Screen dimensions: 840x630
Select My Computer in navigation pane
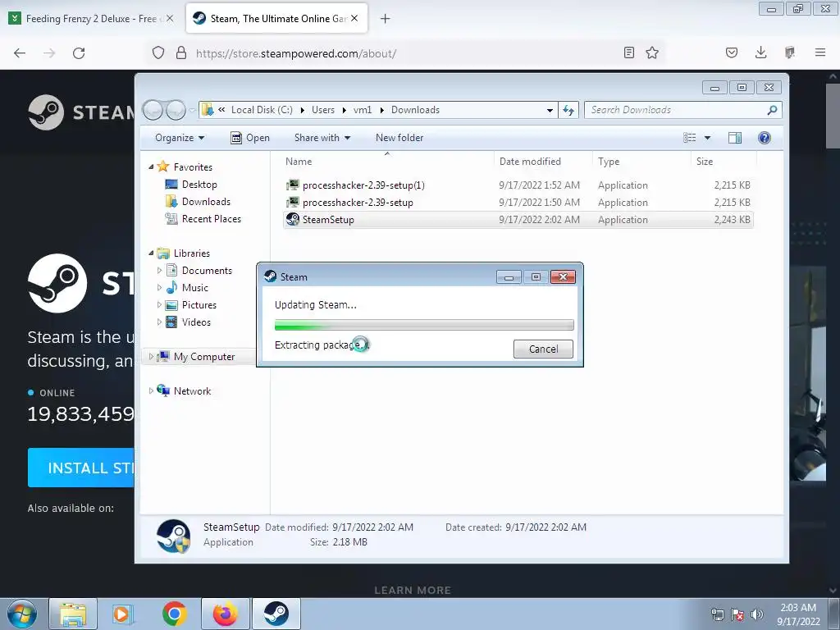click(x=203, y=357)
